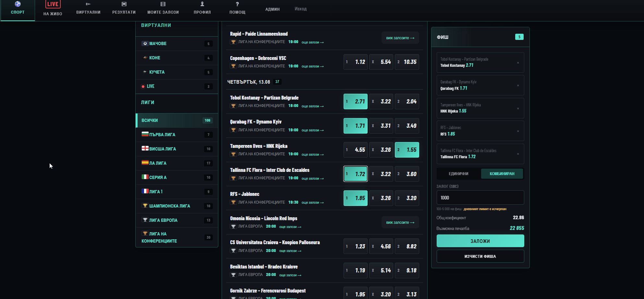Toggle home win 1.72 for Tallinna FC Flora
Image resolution: width=644 pixels, height=299 pixels.
click(356, 174)
